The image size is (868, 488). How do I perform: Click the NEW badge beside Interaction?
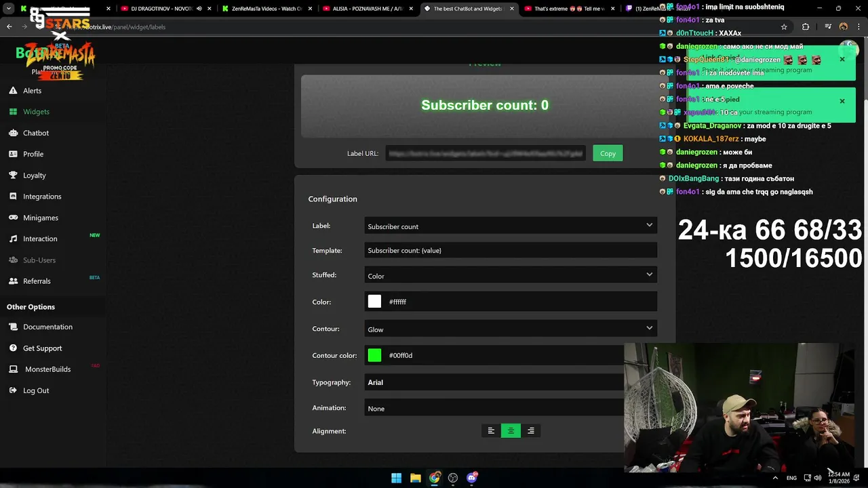click(x=95, y=235)
